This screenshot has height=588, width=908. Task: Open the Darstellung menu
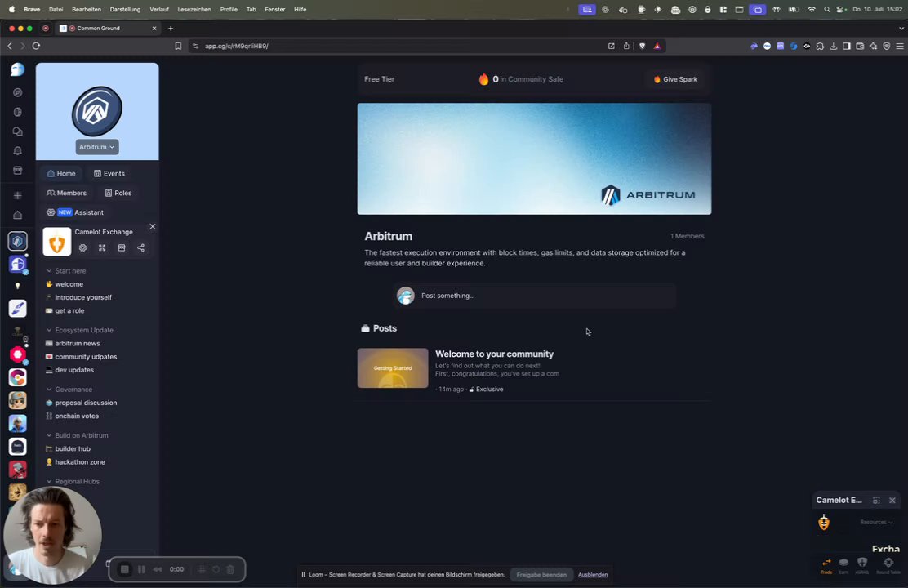coord(125,9)
